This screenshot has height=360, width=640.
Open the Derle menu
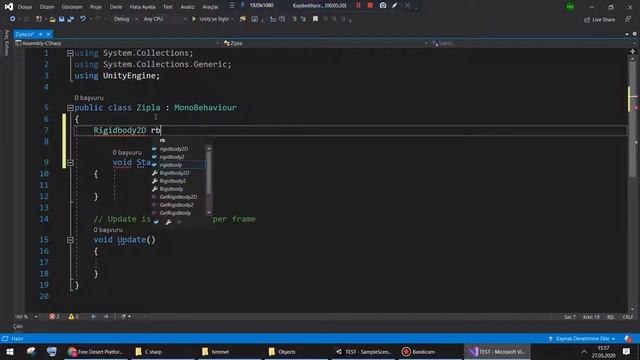[x=116, y=7]
